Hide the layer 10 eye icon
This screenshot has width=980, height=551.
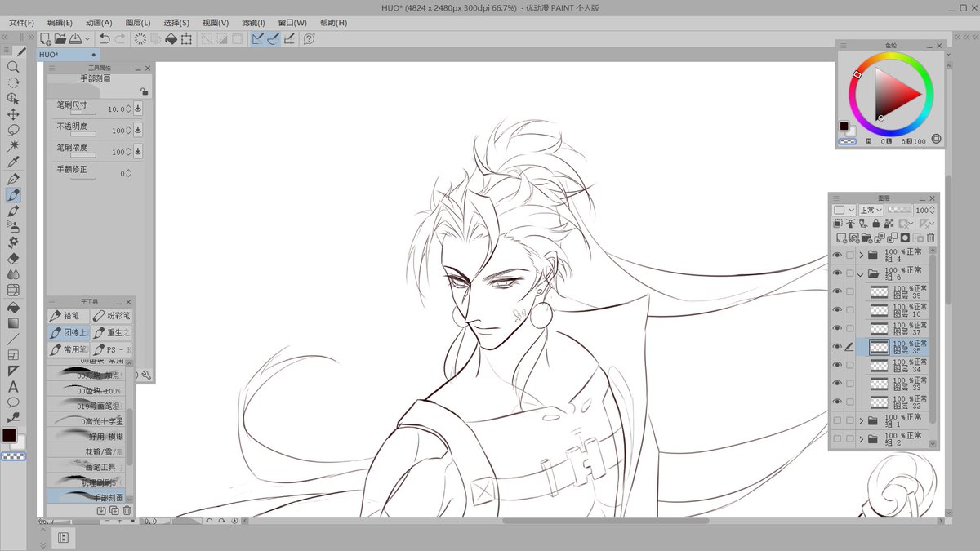pos(836,310)
